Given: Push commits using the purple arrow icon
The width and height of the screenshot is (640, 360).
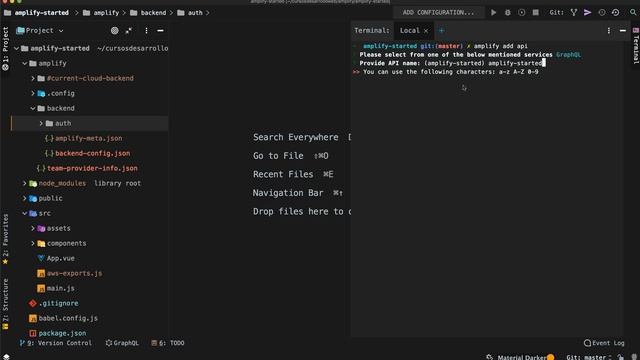Looking at the screenshot, I should point(587,13).
